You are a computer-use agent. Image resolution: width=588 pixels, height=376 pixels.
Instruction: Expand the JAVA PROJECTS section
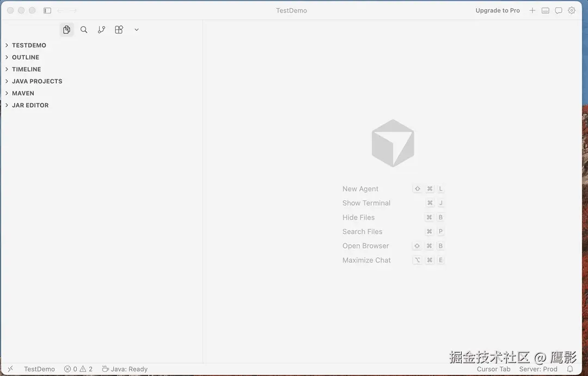coord(36,81)
